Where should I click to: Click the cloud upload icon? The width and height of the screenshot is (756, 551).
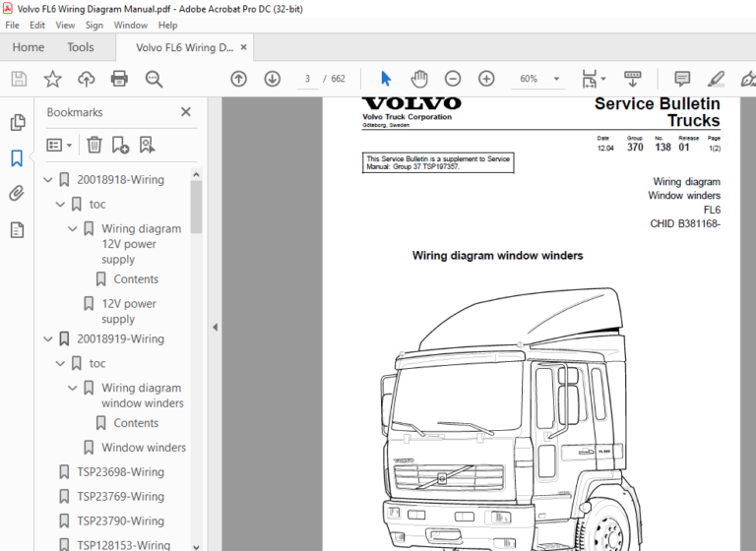(87, 79)
